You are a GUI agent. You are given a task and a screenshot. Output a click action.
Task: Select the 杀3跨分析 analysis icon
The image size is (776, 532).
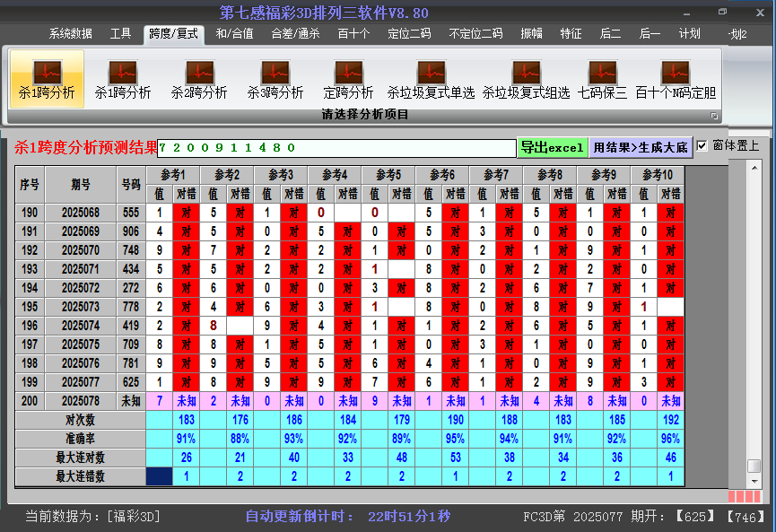pos(275,73)
